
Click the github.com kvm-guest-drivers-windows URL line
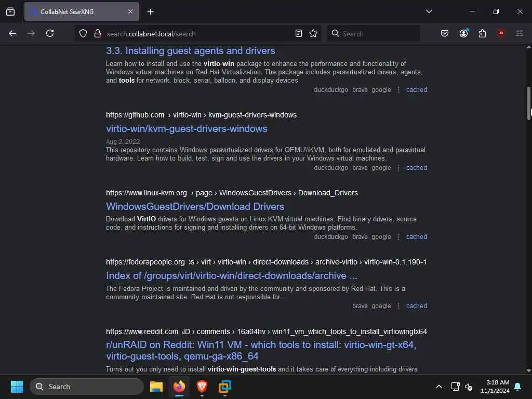point(201,115)
